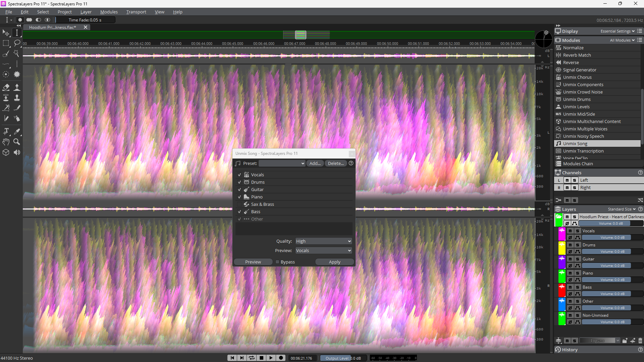Click the 3D display orientation circle

point(543,39)
